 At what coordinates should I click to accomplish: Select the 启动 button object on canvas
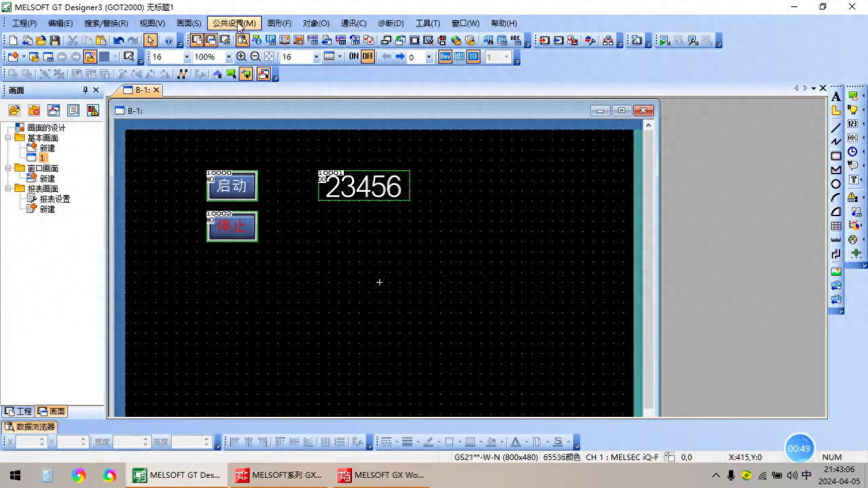click(x=232, y=186)
